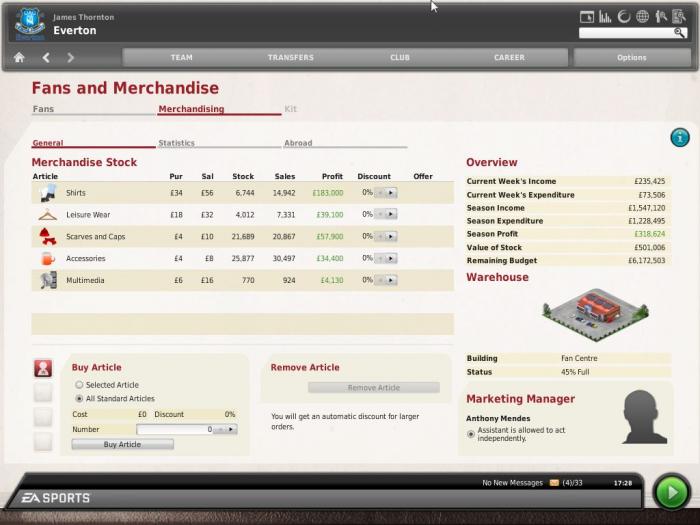Toggle assistant allowed to act independently
The width and height of the screenshot is (700, 525).
471,434
